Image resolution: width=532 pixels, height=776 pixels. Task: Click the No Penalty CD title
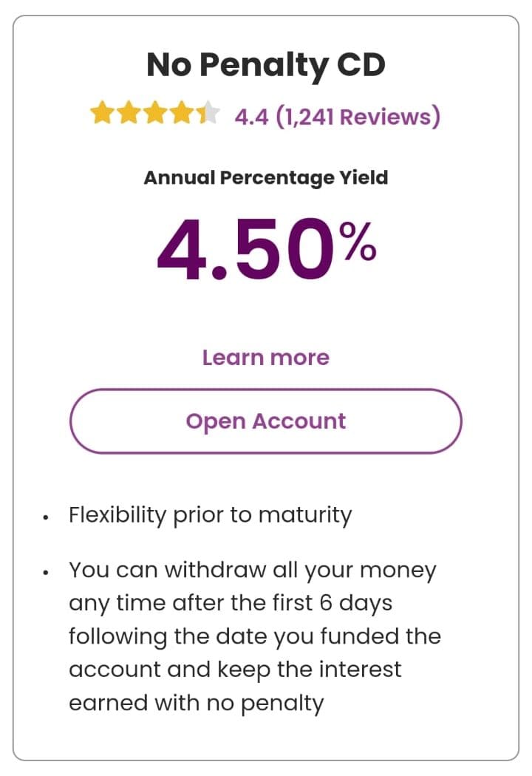point(266,66)
